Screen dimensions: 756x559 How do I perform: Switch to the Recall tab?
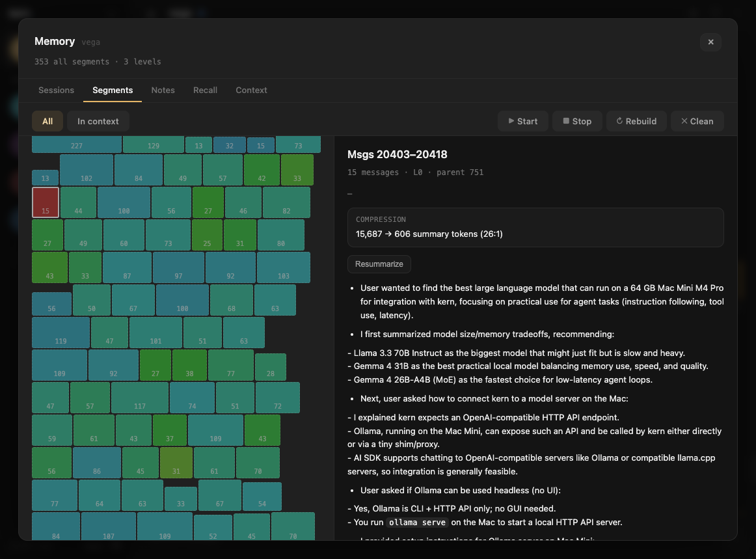[205, 90]
